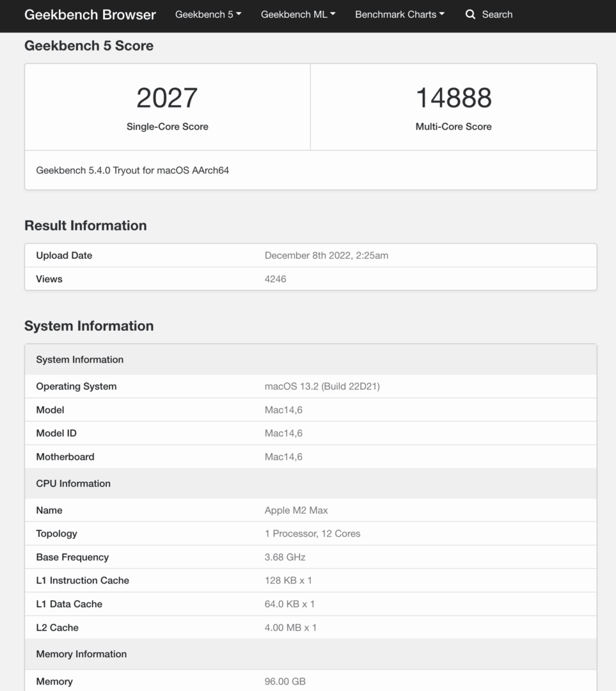Click the L2 Cache row label
The width and height of the screenshot is (616, 691).
point(58,628)
